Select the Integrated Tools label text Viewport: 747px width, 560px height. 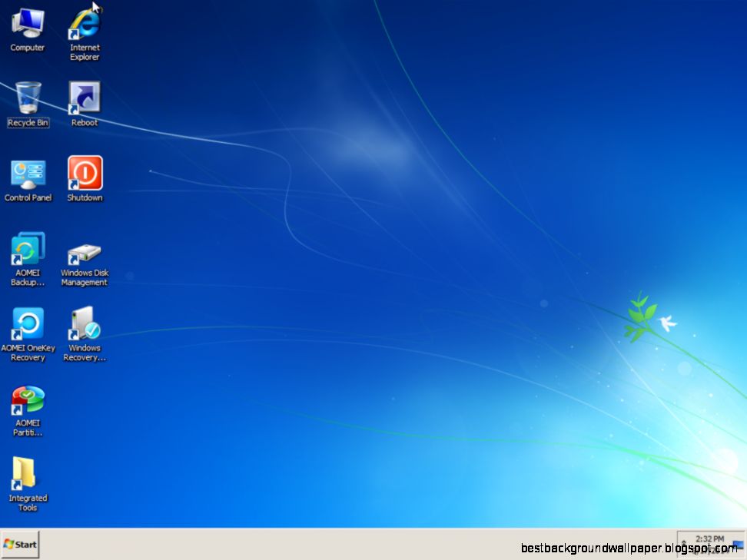[x=28, y=502]
